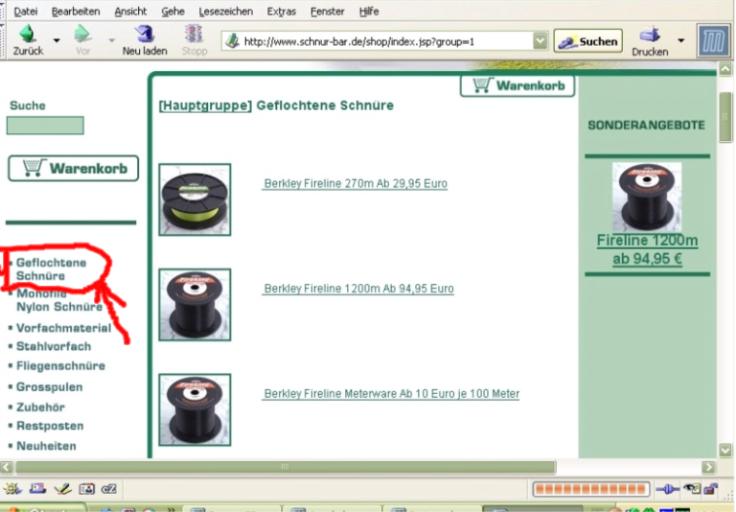Open the left sidebar Warenkorb button

coord(73,168)
